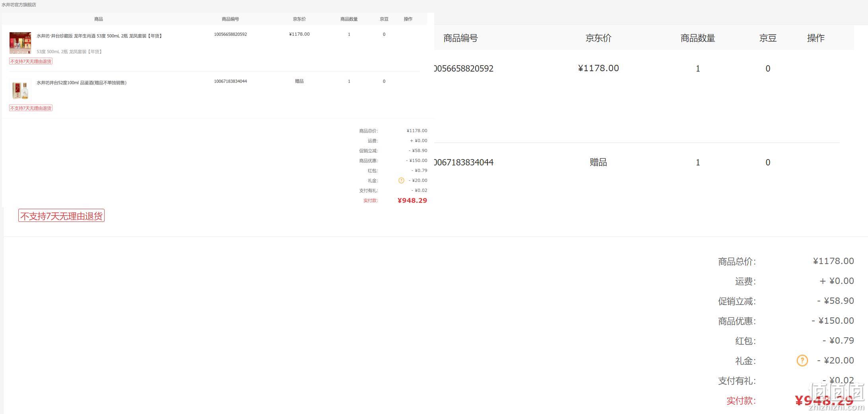Click the enlarged 操作 column header
Viewport: 868px width, 414px height.
coord(816,38)
